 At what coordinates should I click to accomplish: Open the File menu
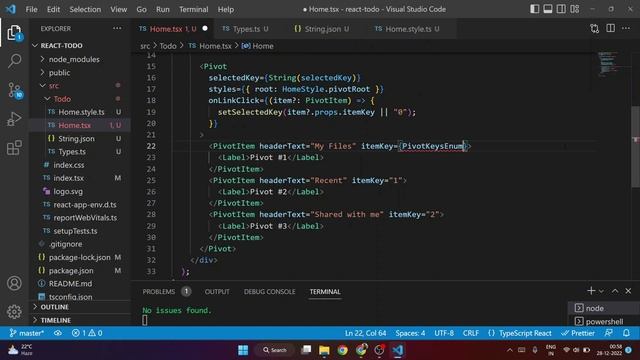pos(31,9)
